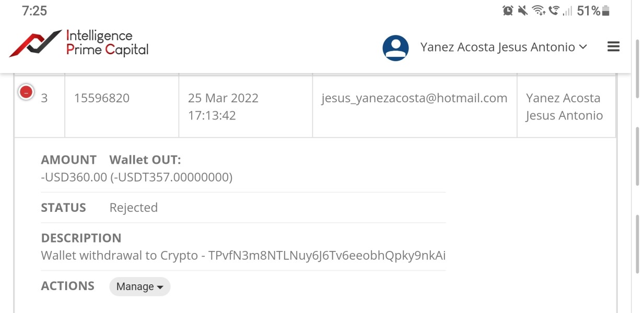644x313 pixels.
Task: Collapse row 3 with red minus icon
Action: tap(26, 92)
